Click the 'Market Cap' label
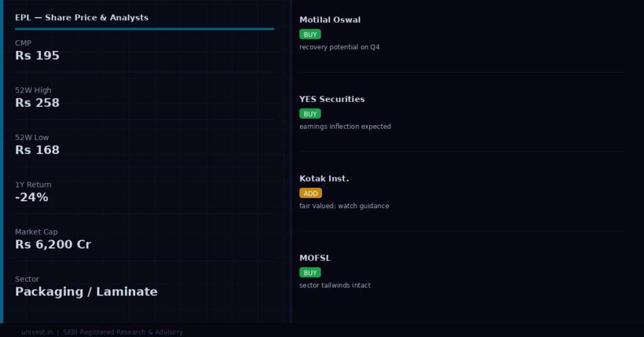The height and width of the screenshot is (337, 644). point(36,232)
